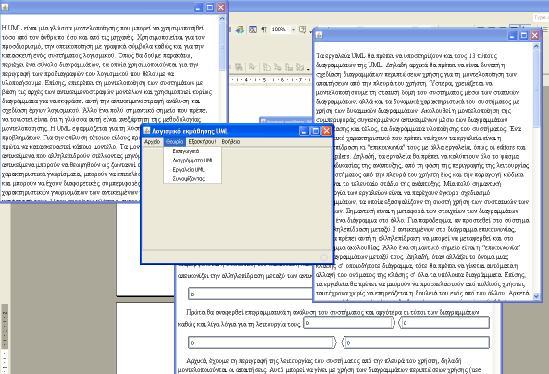This screenshot has height=374, width=549.
Task: Choose the Διαγράμματα UML menu entry
Action: pyautogui.click(x=192, y=160)
